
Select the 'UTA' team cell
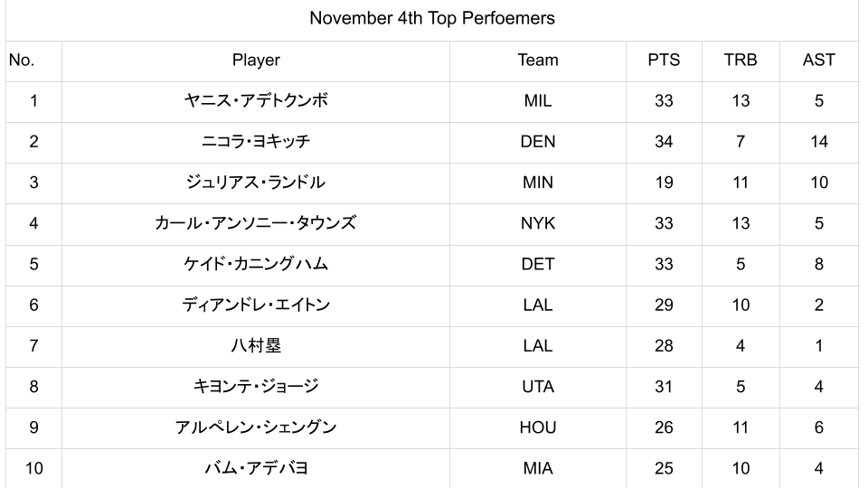click(538, 387)
